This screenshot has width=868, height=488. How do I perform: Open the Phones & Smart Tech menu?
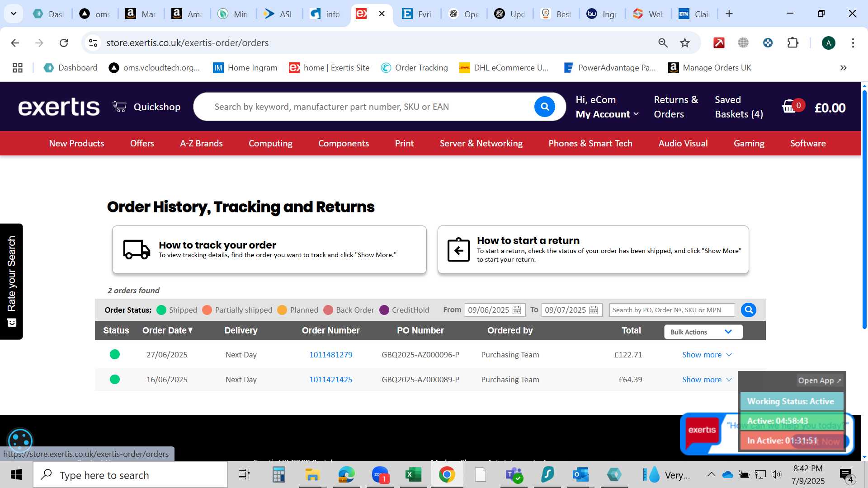[590, 143]
